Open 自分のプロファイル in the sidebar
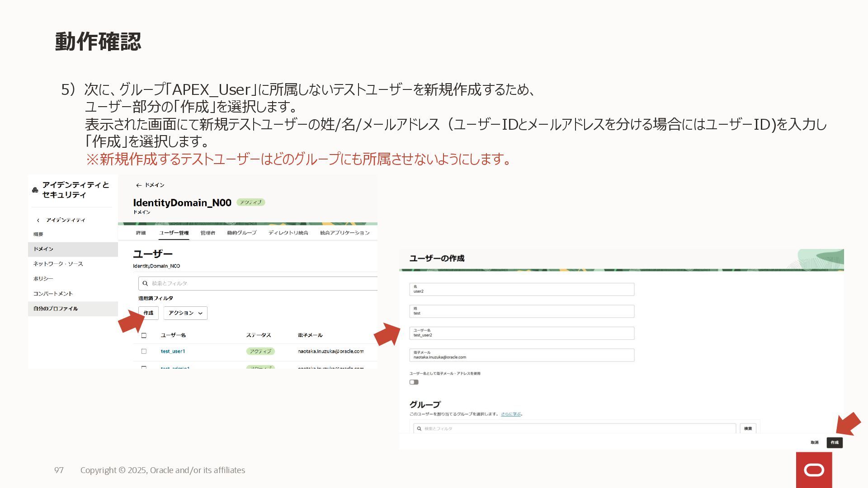The image size is (868, 488). coord(73,309)
